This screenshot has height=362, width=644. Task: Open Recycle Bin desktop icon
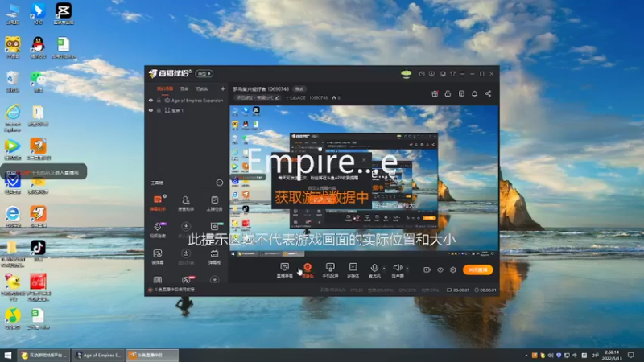click(x=13, y=81)
